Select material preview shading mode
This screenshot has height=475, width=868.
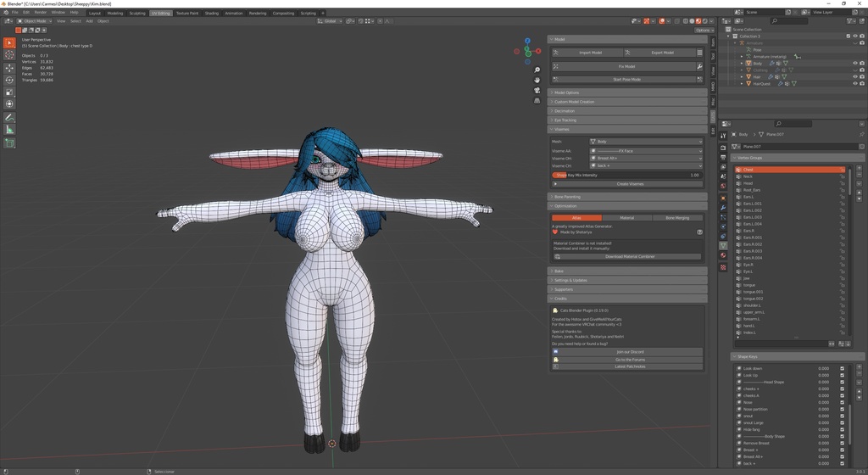698,21
